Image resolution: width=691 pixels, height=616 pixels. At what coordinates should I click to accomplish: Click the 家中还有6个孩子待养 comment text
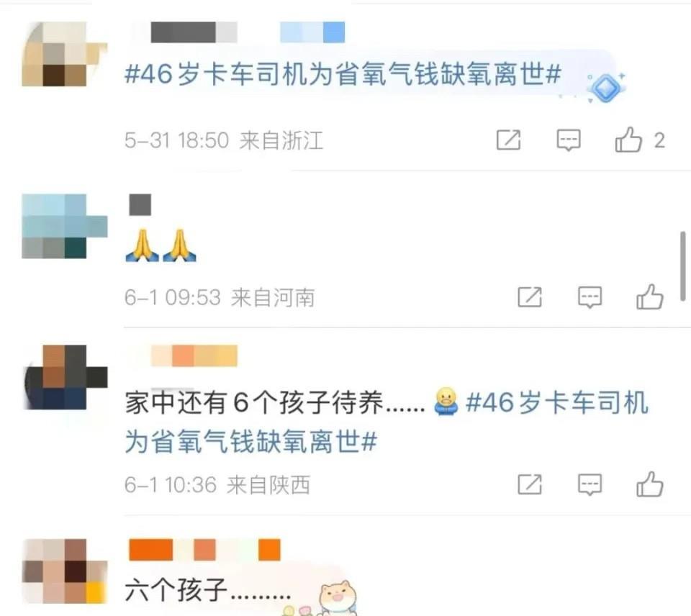pyautogui.click(x=275, y=402)
